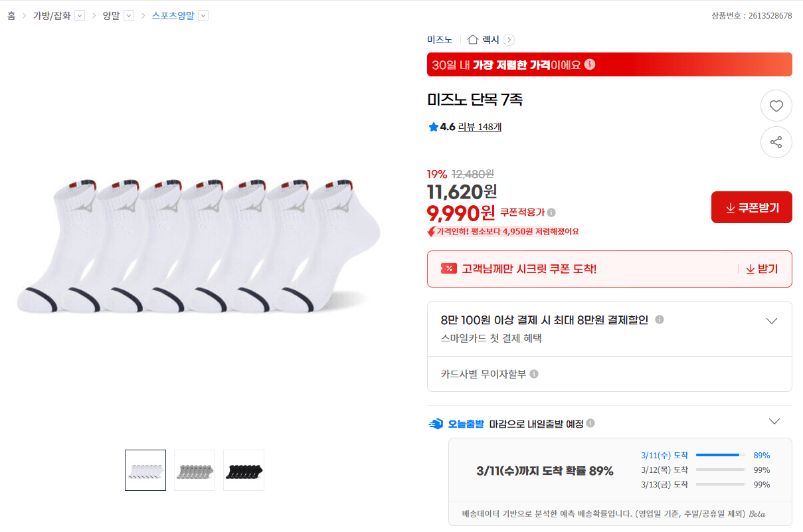The width and height of the screenshot is (803, 532).
Task: Click the info icon on the lowest price banner
Action: (x=588, y=64)
